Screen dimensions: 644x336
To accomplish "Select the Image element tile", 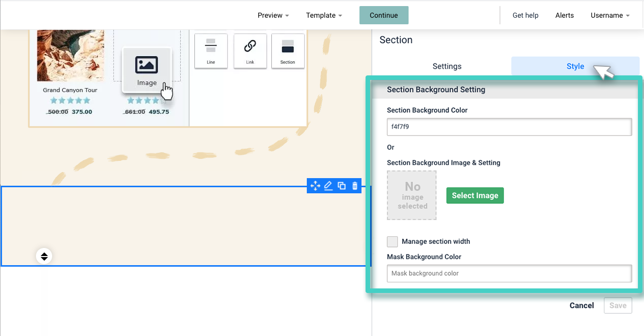I will click(x=147, y=70).
